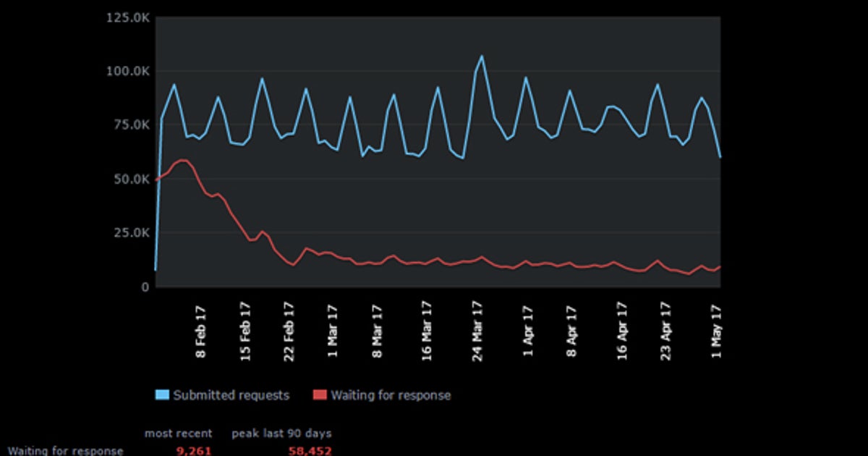Select the peak last 90 days column header
Screen dimensions: 868x456
(x=281, y=433)
